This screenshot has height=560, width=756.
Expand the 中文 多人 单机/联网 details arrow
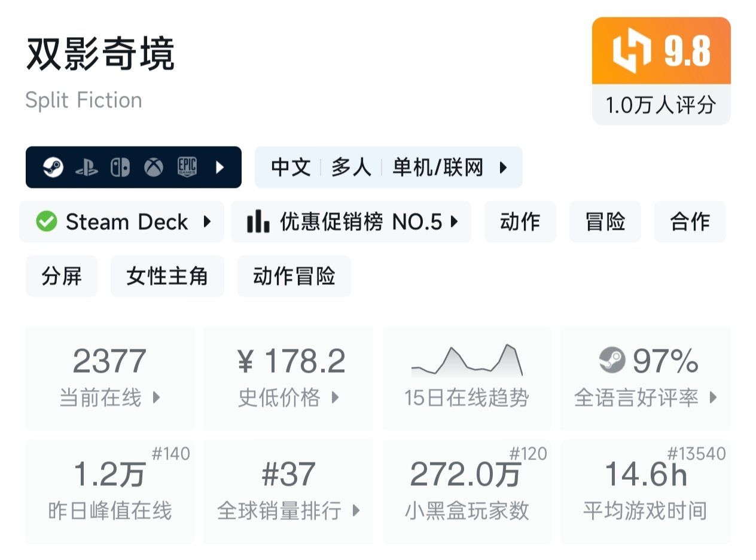tap(503, 168)
